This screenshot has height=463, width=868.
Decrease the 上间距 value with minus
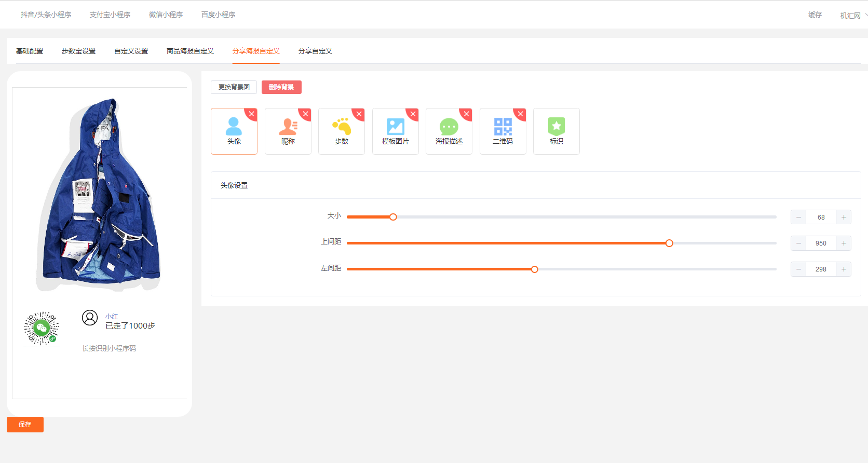coord(798,243)
